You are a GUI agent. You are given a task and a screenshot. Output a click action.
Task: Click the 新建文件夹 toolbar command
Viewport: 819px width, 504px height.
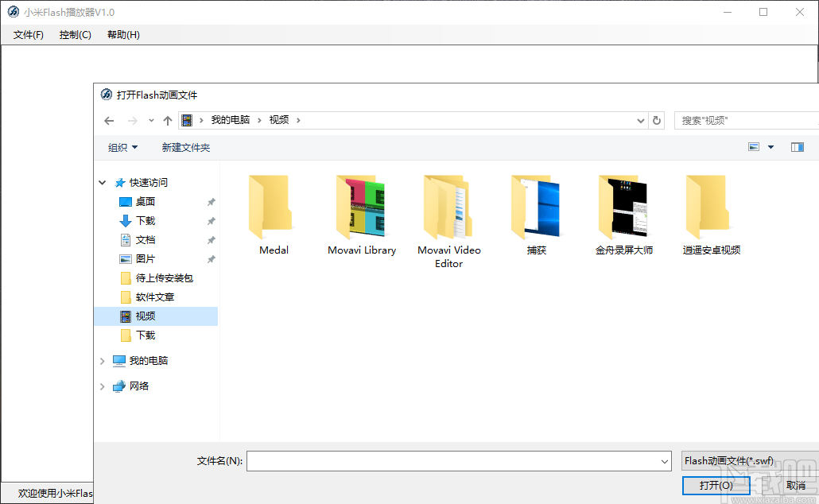[185, 146]
